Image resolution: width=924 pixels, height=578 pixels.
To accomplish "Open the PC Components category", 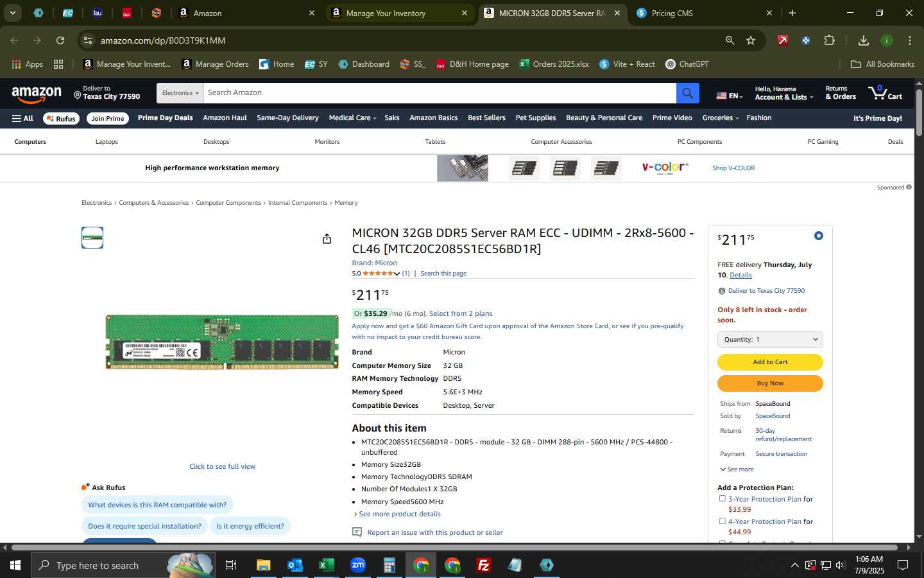I will [699, 141].
